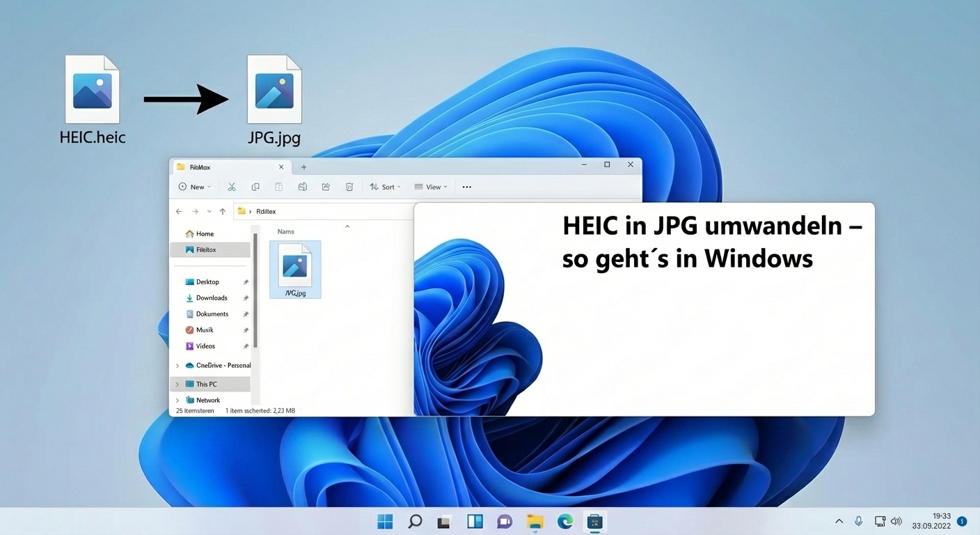This screenshot has width=980, height=535.
Task: Select the Paste icon
Action: 278,187
